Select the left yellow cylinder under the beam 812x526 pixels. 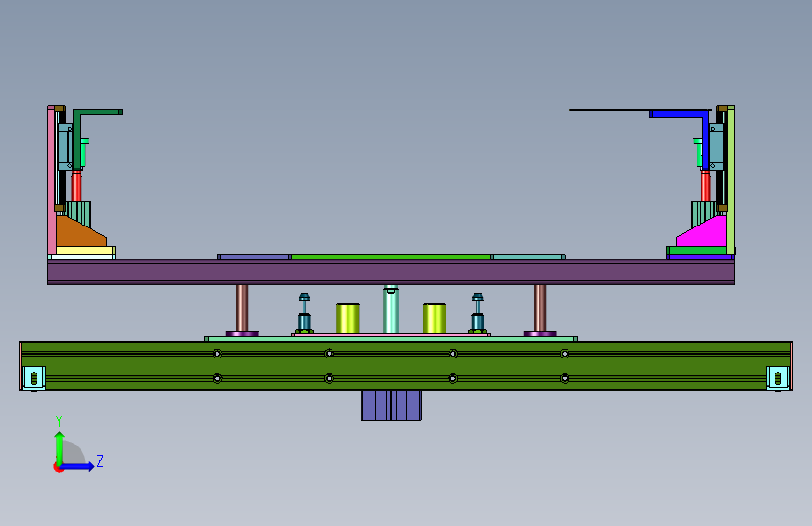click(347, 318)
